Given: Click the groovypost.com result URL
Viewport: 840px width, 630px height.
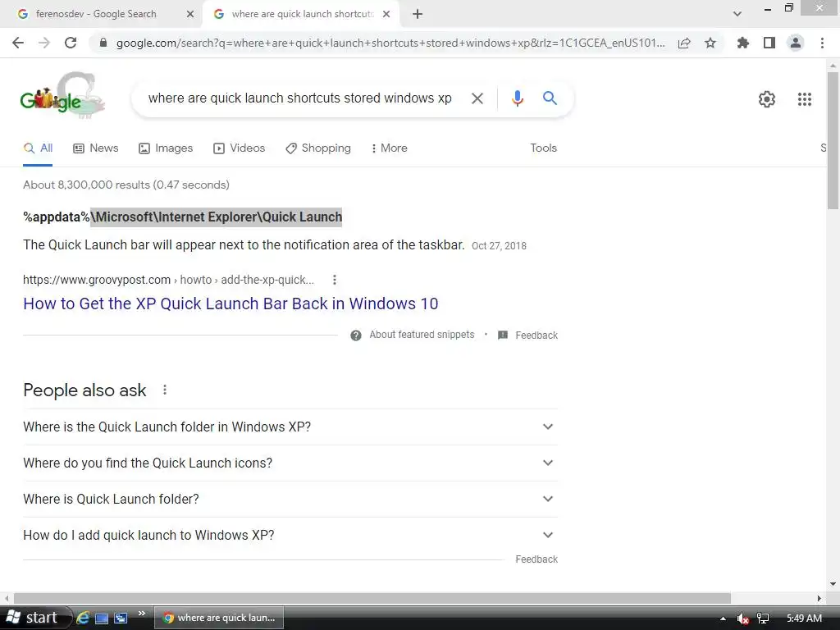Looking at the screenshot, I should pyautogui.click(x=168, y=280).
